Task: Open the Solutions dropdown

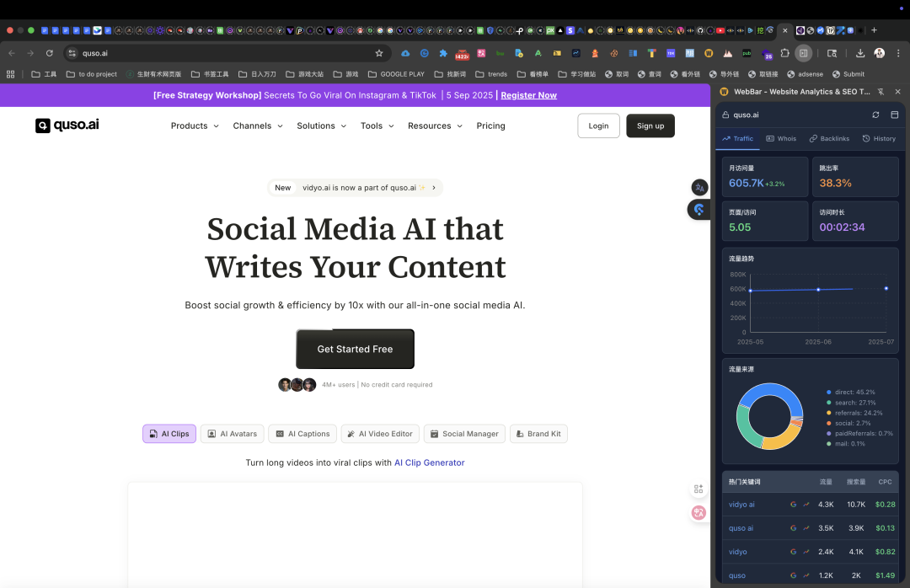Action: (322, 126)
